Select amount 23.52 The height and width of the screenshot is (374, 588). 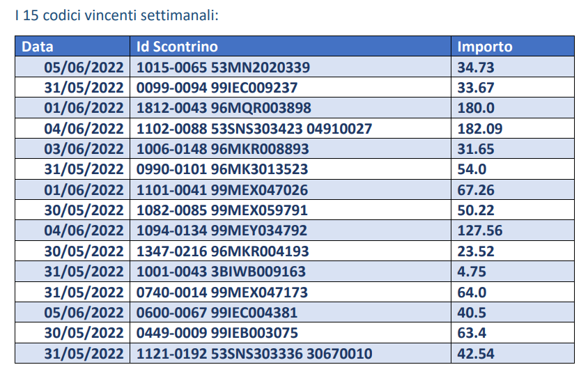[476, 251]
